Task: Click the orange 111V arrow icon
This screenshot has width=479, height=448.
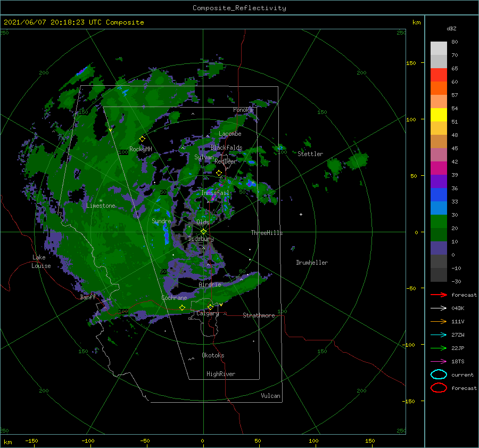Action: 439,321
